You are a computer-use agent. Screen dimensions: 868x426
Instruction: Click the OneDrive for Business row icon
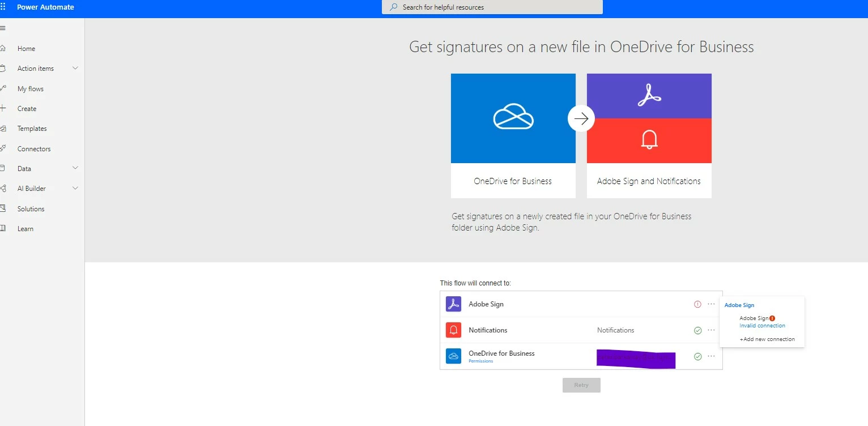click(453, 356)
